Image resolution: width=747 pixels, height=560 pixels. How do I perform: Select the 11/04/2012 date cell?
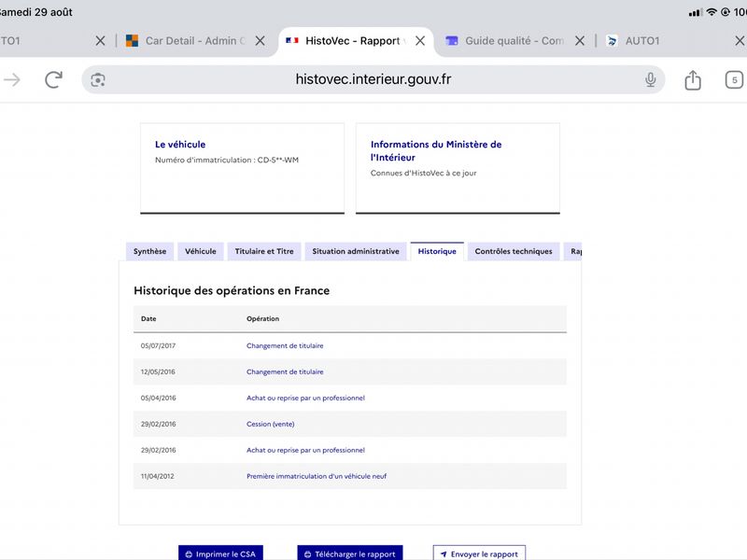pos(157,476)
